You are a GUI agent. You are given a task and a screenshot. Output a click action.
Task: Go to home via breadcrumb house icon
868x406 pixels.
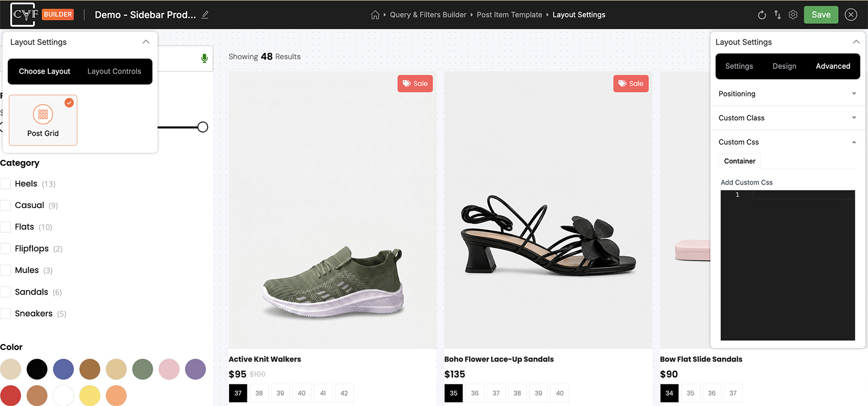(375, 15)
